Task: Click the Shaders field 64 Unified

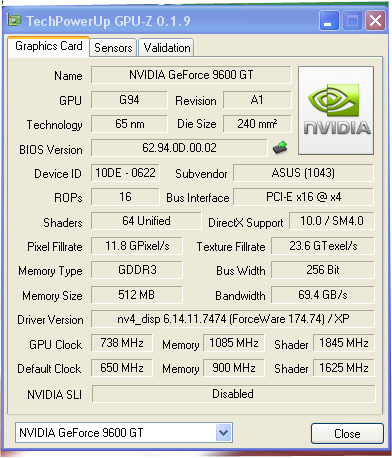Action: [146, 221]
